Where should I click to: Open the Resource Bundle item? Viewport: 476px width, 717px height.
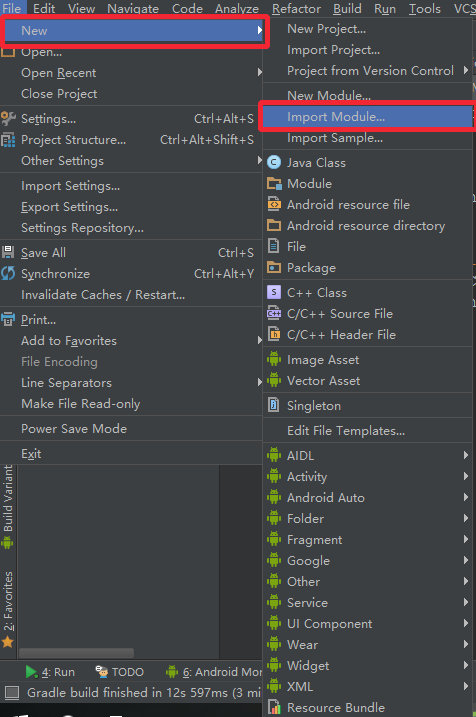368,707
